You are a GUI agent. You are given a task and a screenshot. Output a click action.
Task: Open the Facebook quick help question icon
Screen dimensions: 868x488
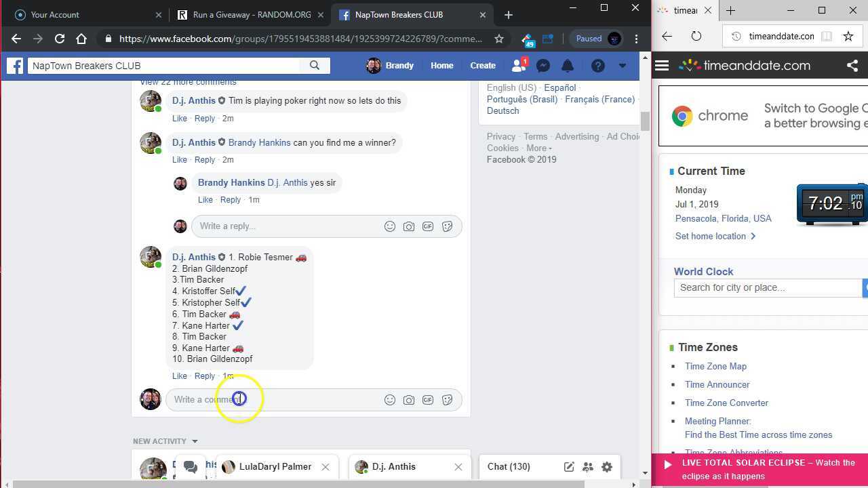point(597,66)
